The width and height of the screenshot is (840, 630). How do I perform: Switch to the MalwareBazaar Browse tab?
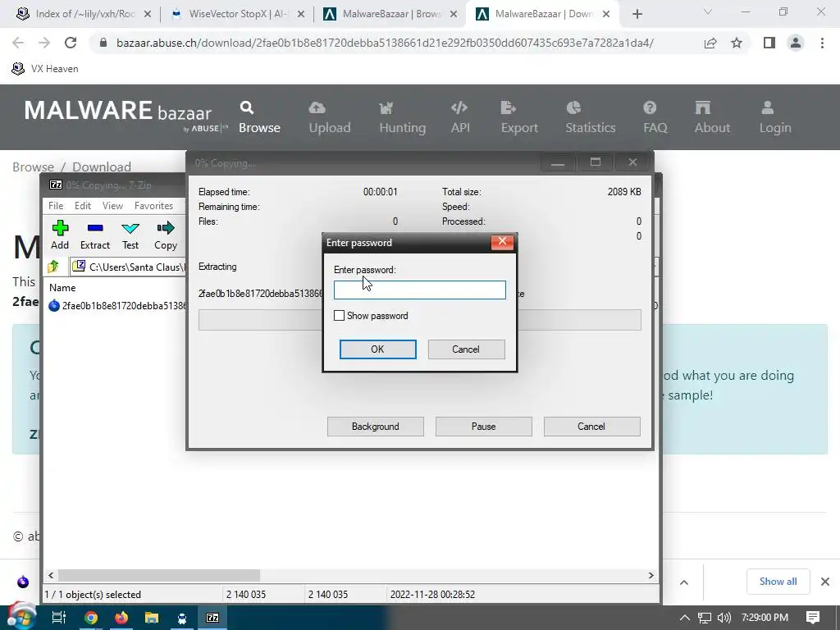(390, 14)
